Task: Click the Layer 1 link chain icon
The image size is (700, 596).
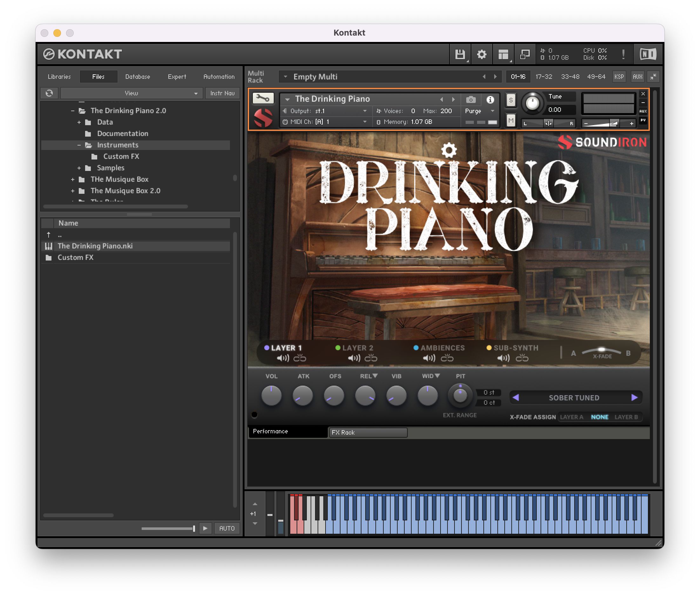Action: [300, 358]
